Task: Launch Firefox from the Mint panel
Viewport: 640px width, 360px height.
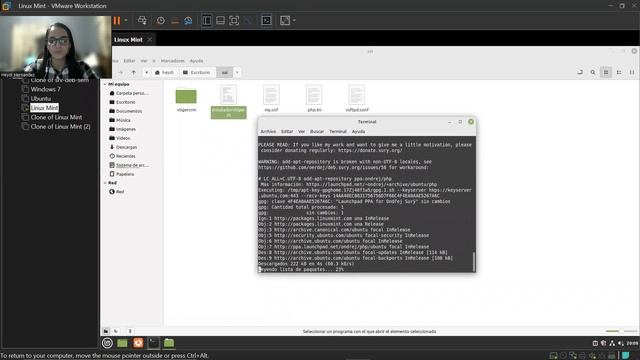Action: 138,343
